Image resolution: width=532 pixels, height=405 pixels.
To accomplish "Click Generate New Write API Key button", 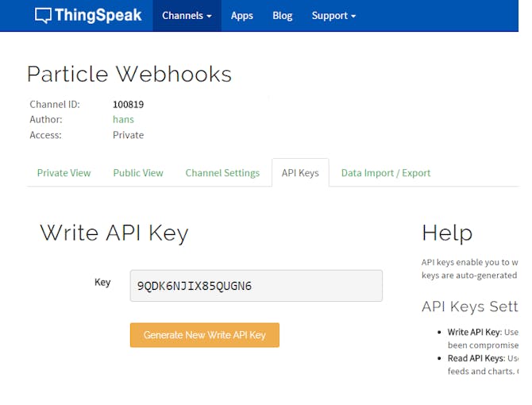I will 205,335.
